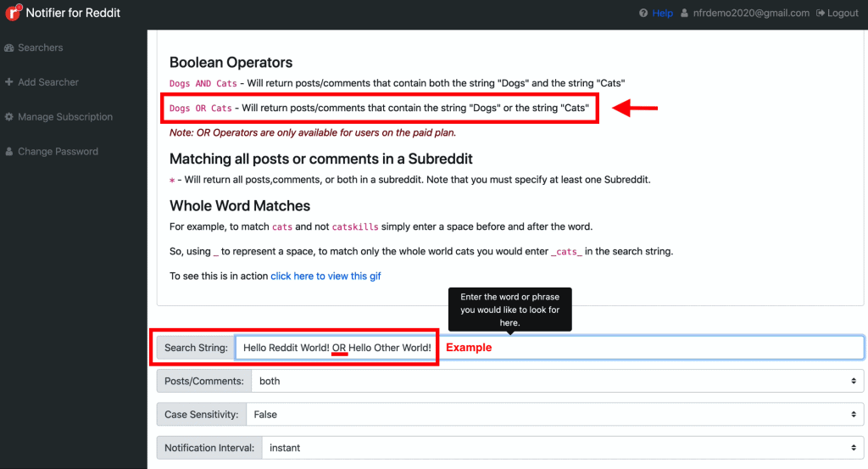Click the Change Password person icon
This screenshot has width=868, height=469.
tap(8, 151)
